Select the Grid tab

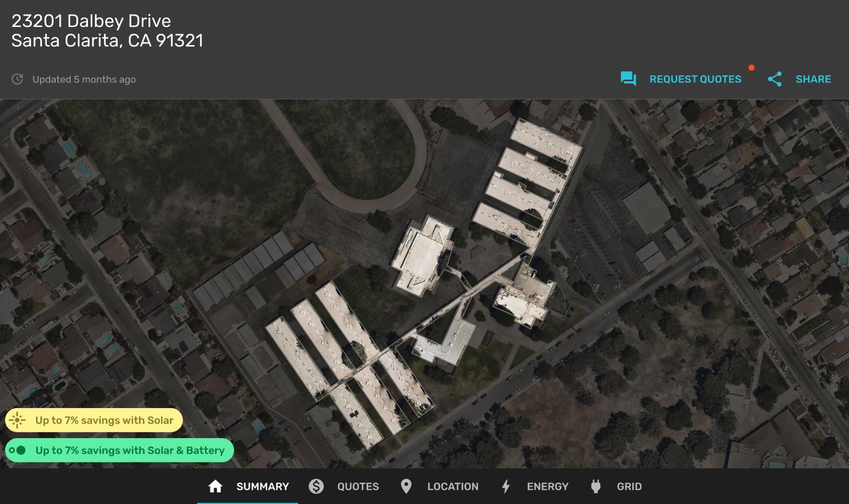coord(629,486)
